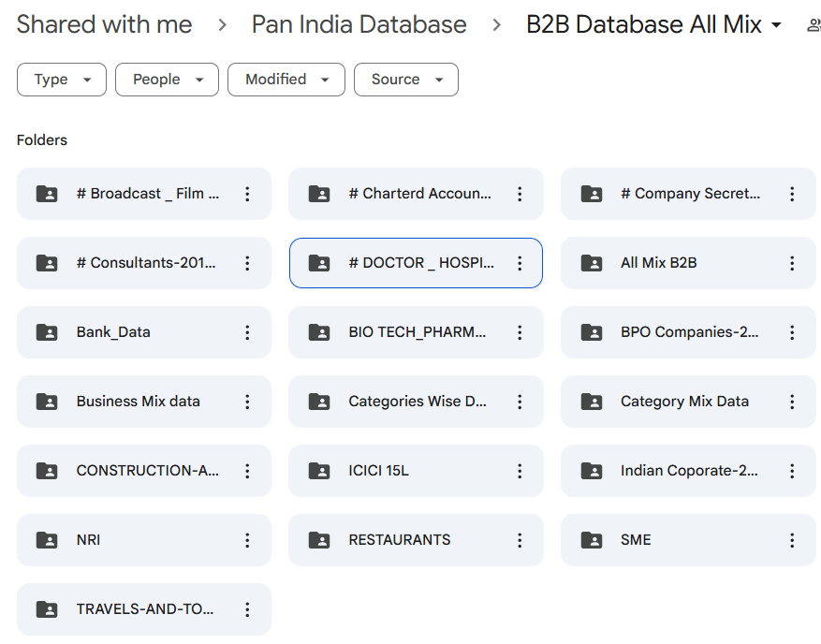Go to Shared with me breadcrumb
Image resolution: width=821 pixels, height=644 pixels.
coord(104,24)
